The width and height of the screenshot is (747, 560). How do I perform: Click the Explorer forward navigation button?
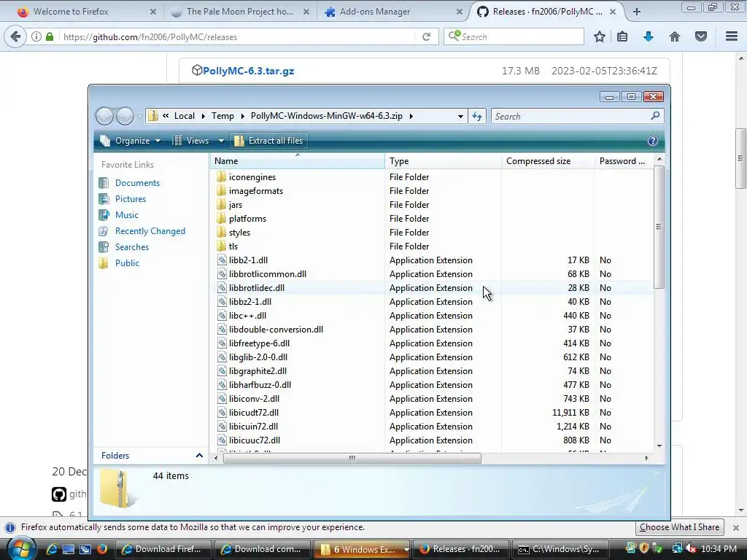pyautogui.click(x=125, y=116)
